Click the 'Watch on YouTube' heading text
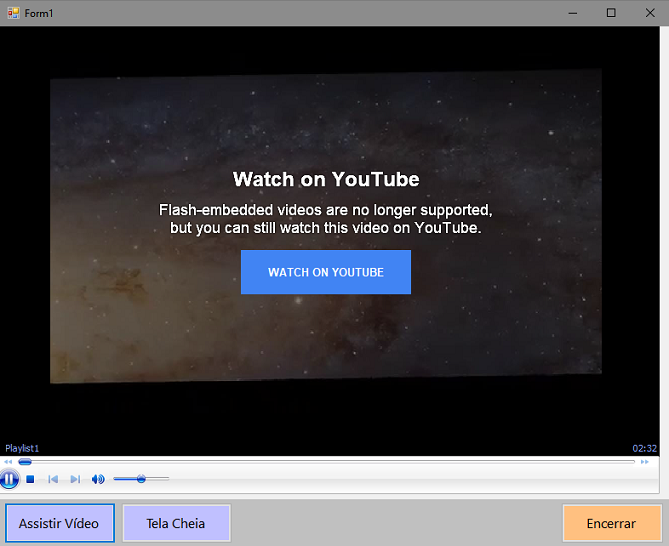669x546 pixels. (x=326, y=179)
